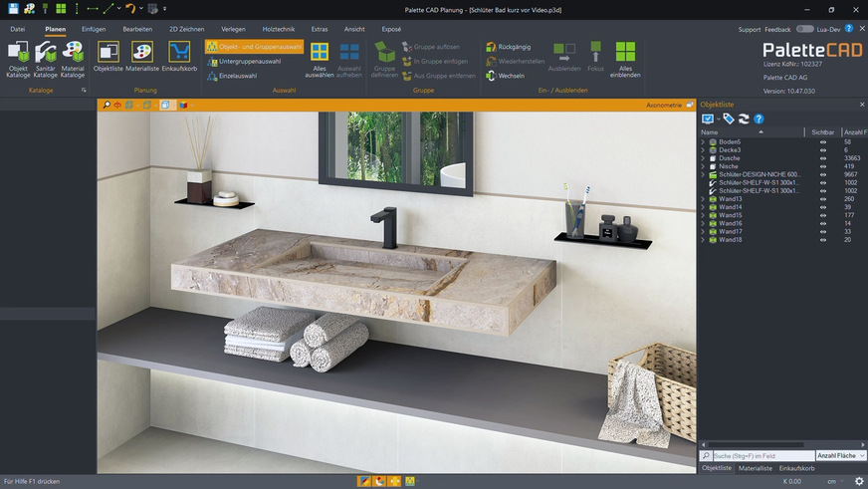
Task: Toggle visibility of Dusche
Action: pyautogui.click(x=823, y=158)
